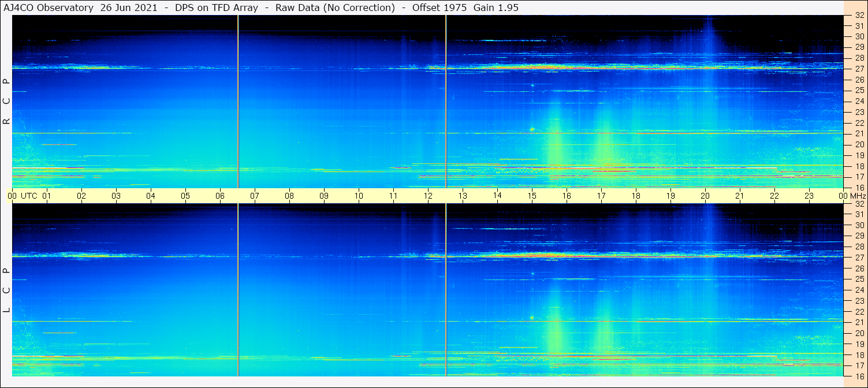The width and height of the screenshot is (868, 388).
Task: Click the 32 MHz tick of RCP panel
Action: [859, 16]
